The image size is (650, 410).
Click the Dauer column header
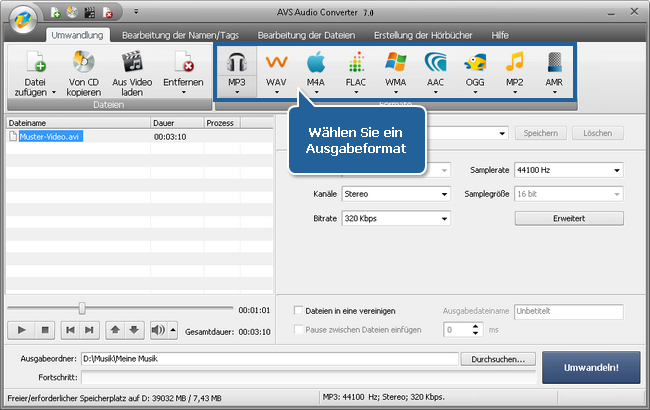(x=177, y=123)
